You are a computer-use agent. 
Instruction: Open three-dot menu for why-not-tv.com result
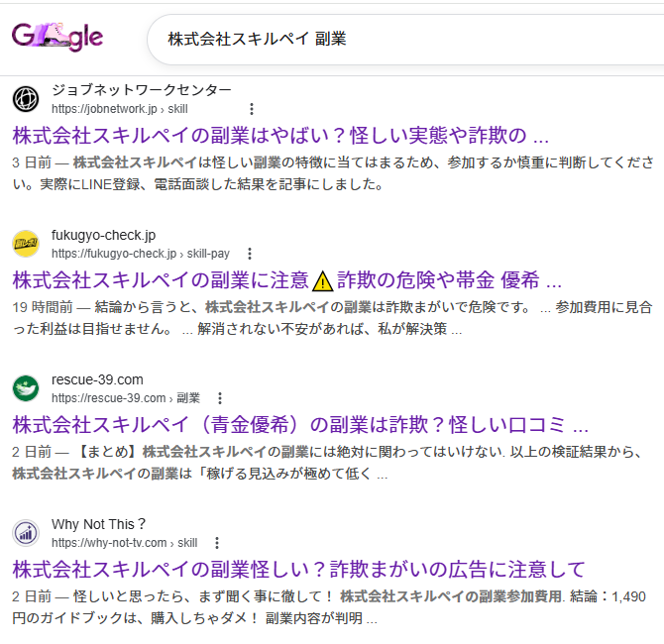pos(217,542)
